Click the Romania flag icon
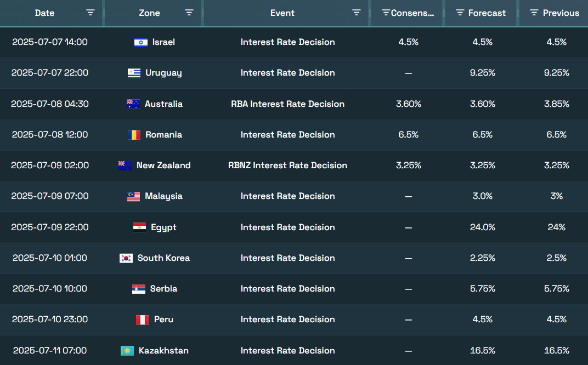The height and width of the screenshot is (365, 588). click(x=134, y=134)
